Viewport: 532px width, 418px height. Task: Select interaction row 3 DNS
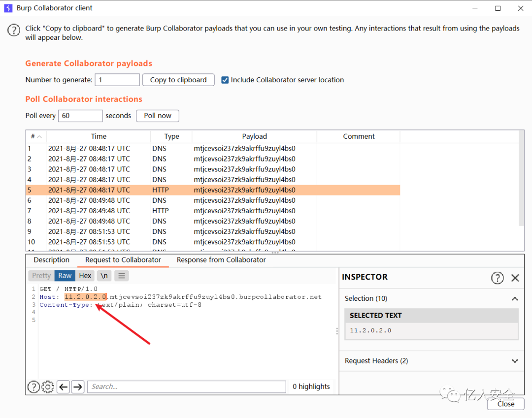213,169
